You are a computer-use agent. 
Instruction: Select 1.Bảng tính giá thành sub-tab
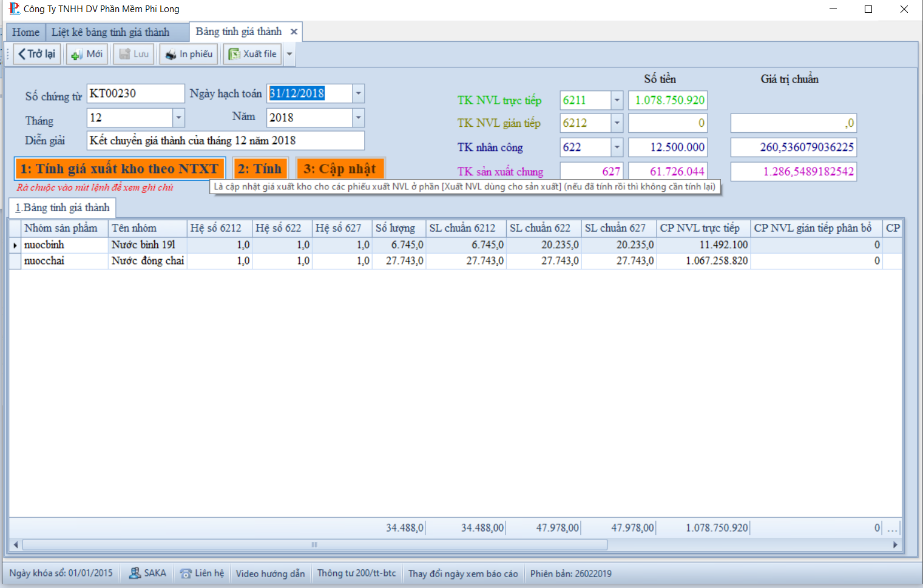point(63,208)
